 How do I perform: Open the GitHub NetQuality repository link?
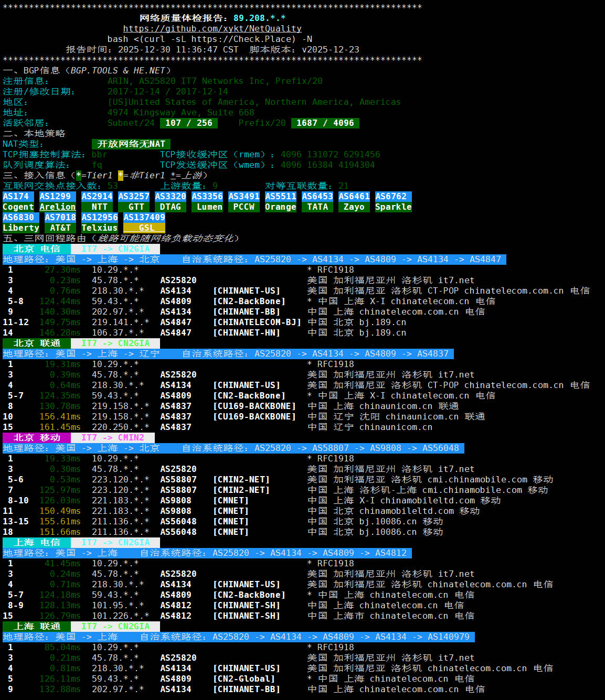click(x=212, y=29)
